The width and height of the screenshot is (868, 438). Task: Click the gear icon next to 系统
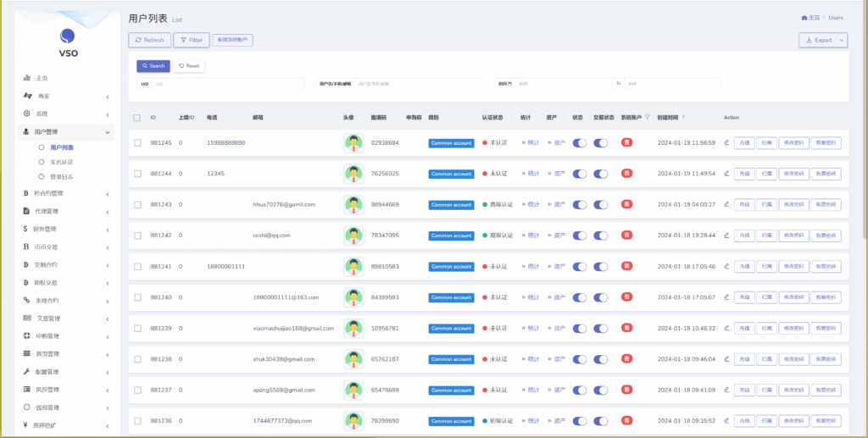click(x=27, y=113)
